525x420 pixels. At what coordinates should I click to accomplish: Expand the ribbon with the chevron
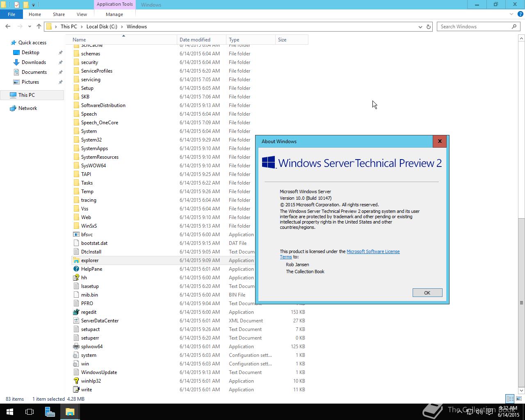(x=511, y=14)
